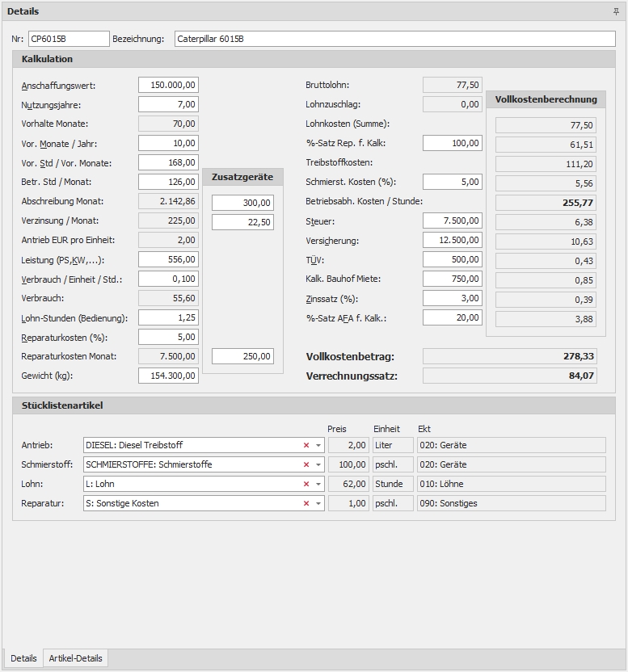
Task: Click the Lohn Preis value 62,00
Action: pos(348,484)
